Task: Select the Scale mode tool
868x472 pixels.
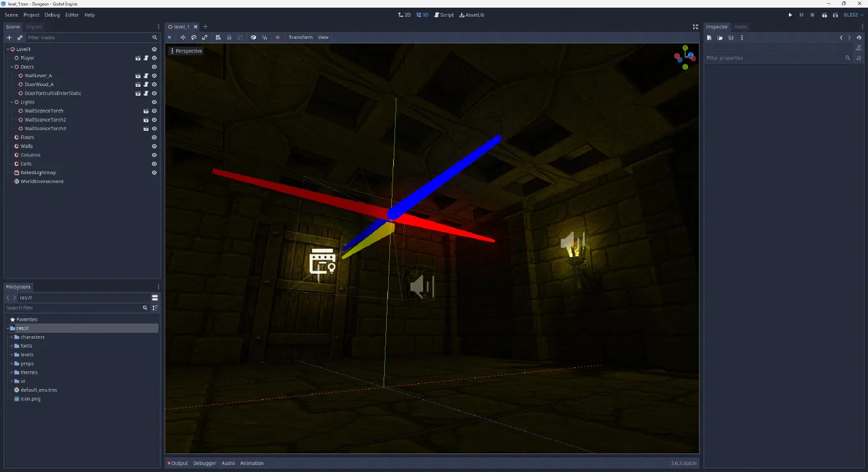Action: (204, 38)
